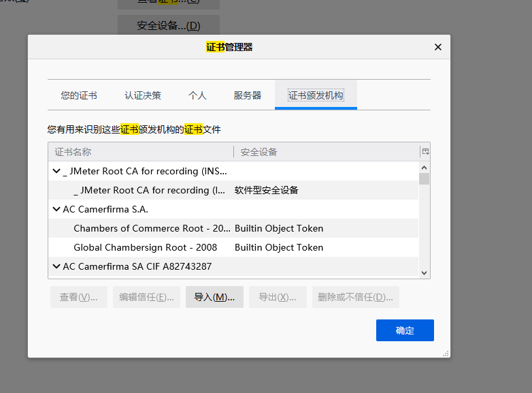Viewport: 532px width, 393px height.
Task: Collapse the AC Camerfirma S.A. group
Action: tap(56, 209)
